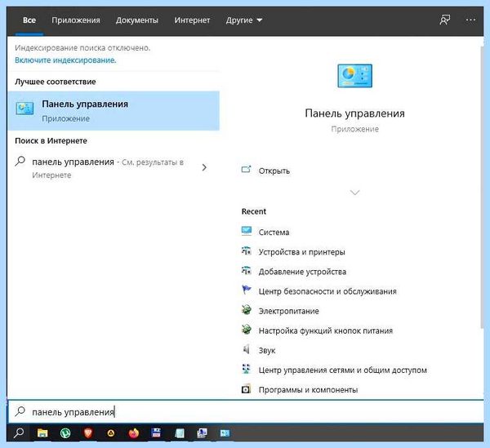
Task: Click the Программы и компоненты icon
Action: pyautogui.click(x=247, y=389)
